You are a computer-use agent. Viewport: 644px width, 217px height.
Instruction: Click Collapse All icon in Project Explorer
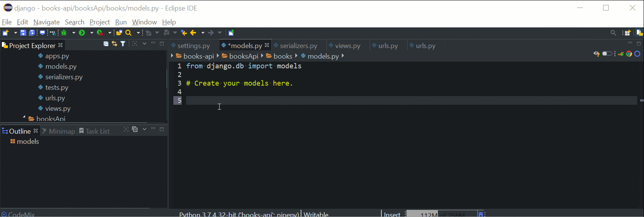[x=106, y=44]
